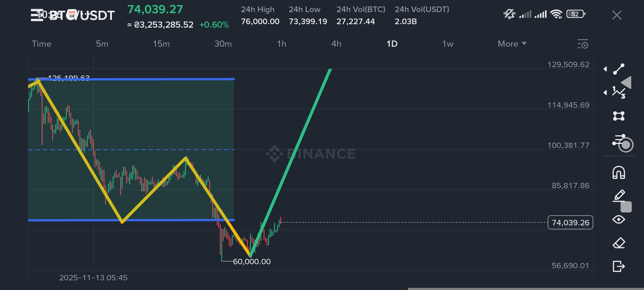
Task: Select the 15m interval
Action: (161, 44)
